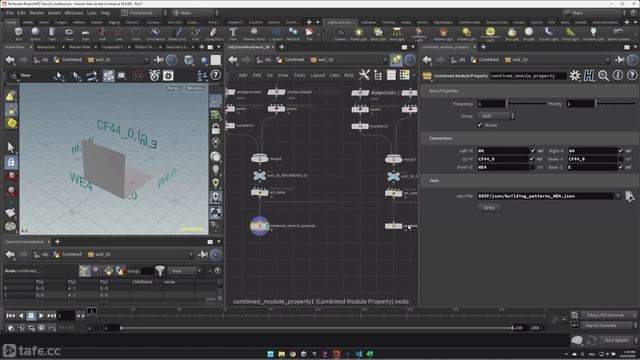Open the Render menu
Viewport: 640px width, 360px height.
pos(36,13)
